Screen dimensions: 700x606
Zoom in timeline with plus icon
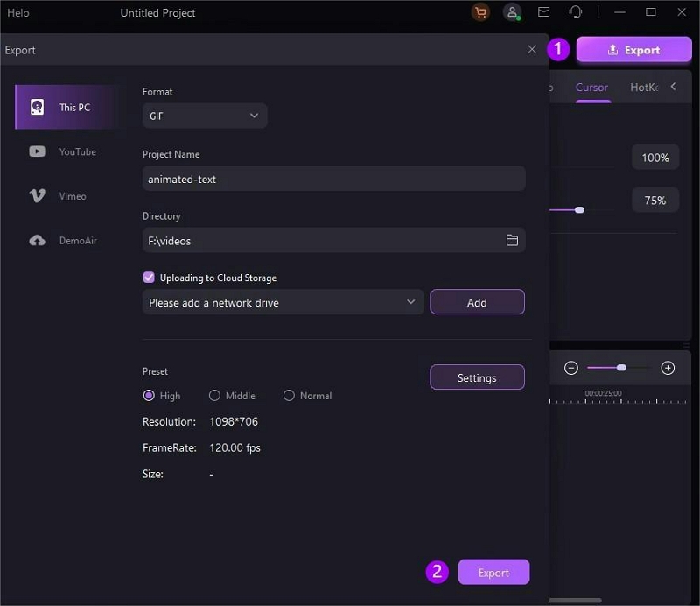668,368
